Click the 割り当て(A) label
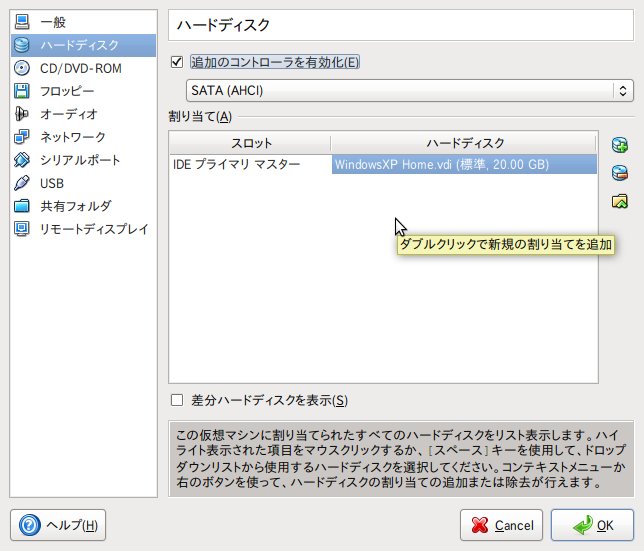Screen dimensions: 644x551 (x=200, y=117)
